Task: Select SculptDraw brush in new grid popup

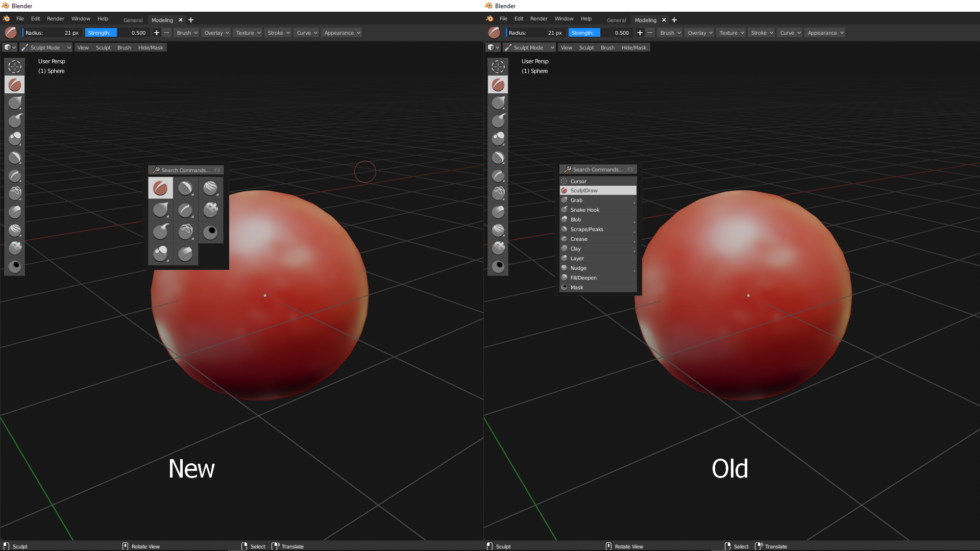Action: coord(160,188)
